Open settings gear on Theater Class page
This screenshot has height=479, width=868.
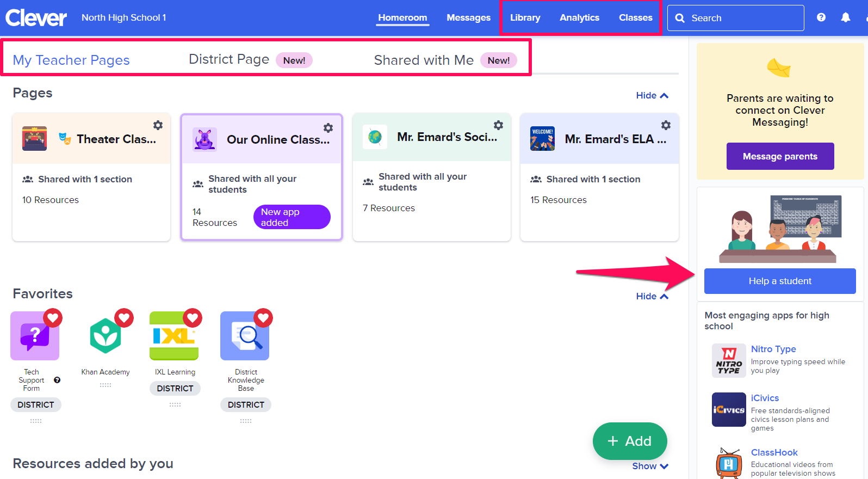point(158,125)
